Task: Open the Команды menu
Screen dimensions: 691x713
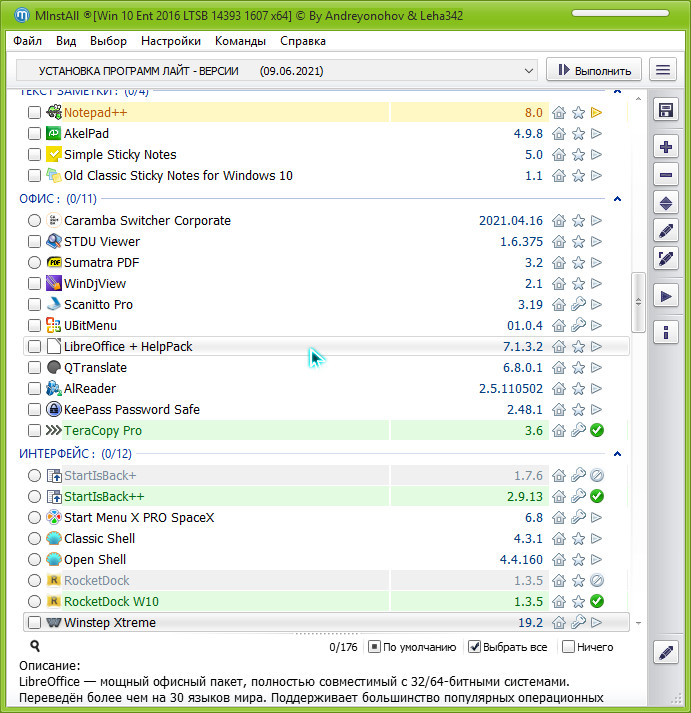Action: (x=240, y=41)
